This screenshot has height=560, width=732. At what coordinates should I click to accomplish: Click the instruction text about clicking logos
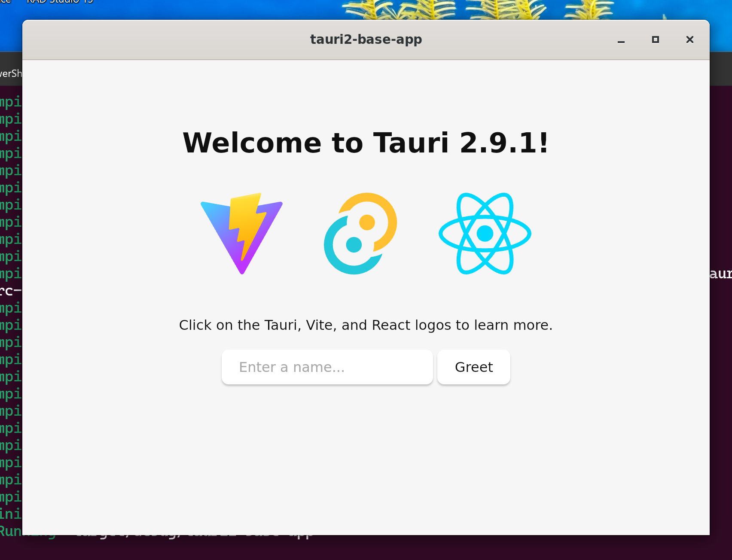(366, 325)
